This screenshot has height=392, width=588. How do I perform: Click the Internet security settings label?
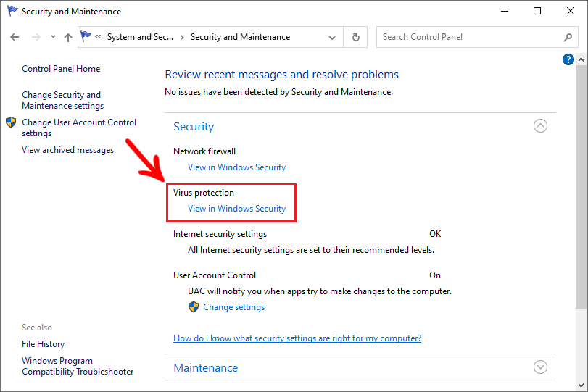coord(220,234)
